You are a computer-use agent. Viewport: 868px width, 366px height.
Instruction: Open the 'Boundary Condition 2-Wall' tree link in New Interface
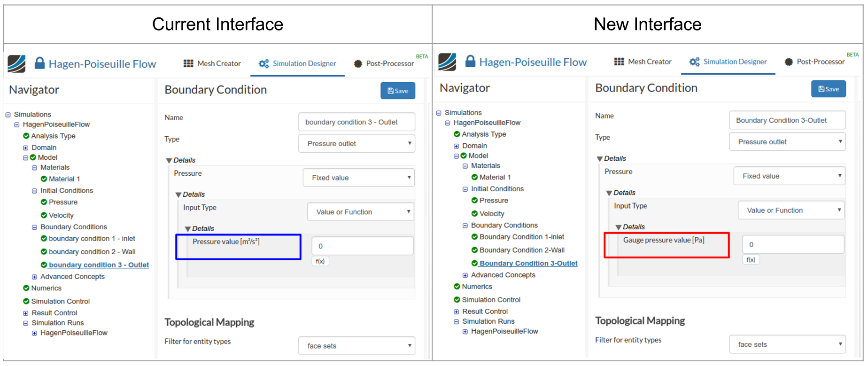pos(522,250)
